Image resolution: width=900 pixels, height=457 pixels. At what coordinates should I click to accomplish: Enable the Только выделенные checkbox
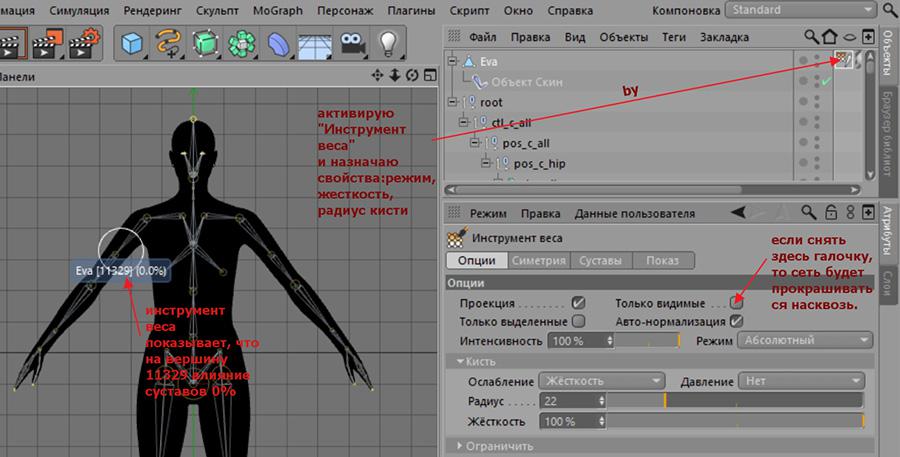click(x=579, y=321)
